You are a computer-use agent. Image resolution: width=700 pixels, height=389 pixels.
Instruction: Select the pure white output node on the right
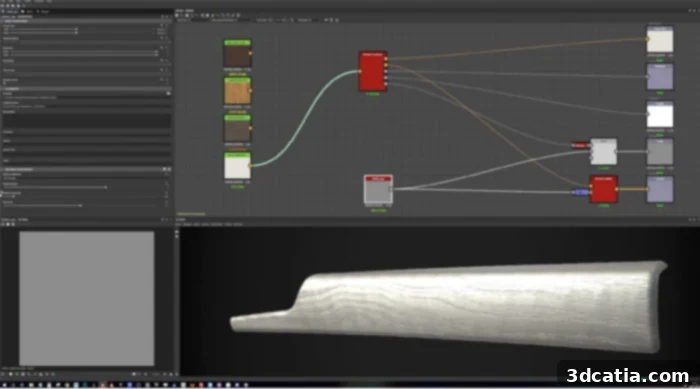[x=660, y=115]
